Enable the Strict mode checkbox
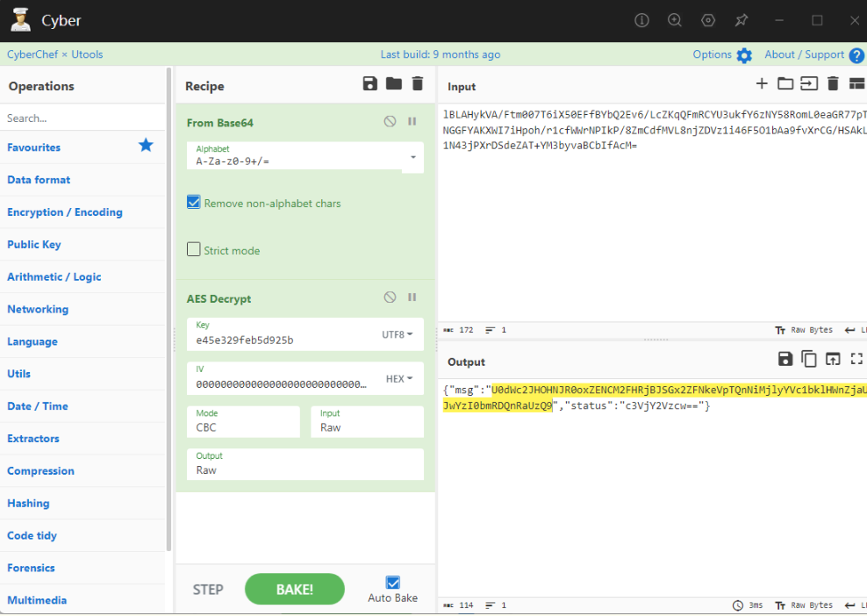Screen dimensions: 867x616 pyautogui.click(x=194, y=249)
